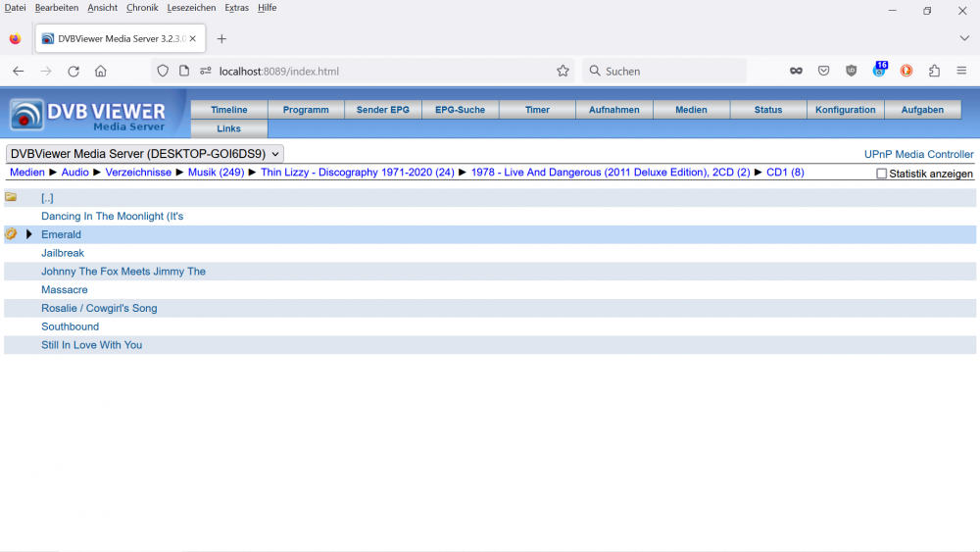Go to the Aufgaben tab

(x=922, y=110)
